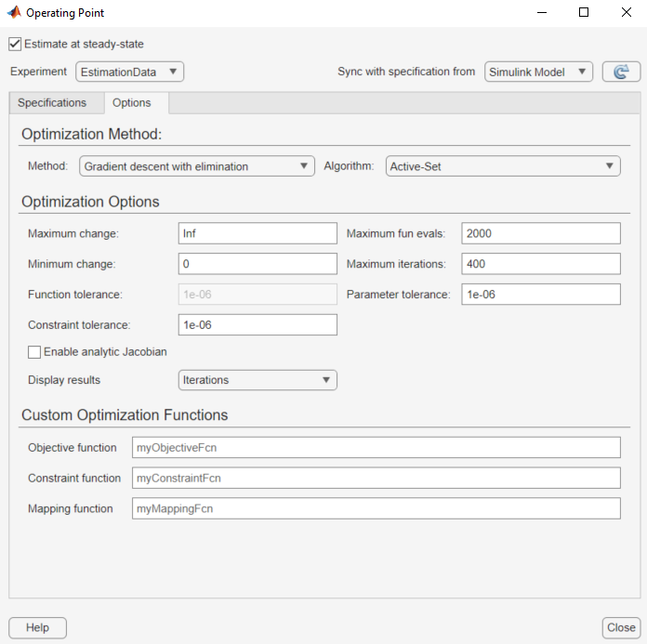Click the Help button
This screenshot has height=644, width=647.
tap(37, 627)
